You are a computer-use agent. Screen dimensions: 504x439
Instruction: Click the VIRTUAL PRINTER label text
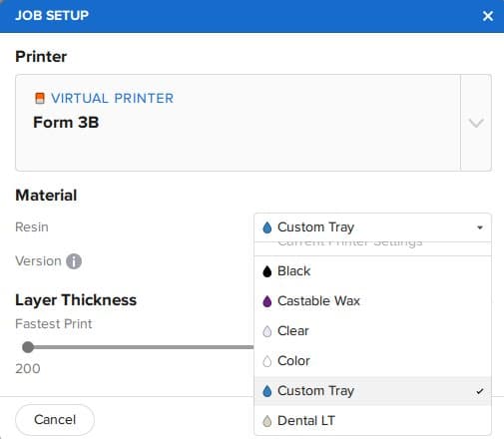[112, 98]
